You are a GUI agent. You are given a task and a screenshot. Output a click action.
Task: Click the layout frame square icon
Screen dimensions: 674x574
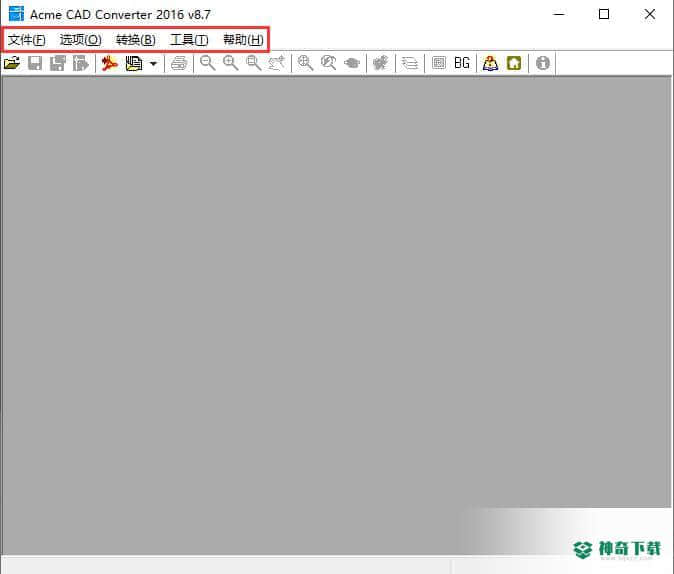pos(438,63)
